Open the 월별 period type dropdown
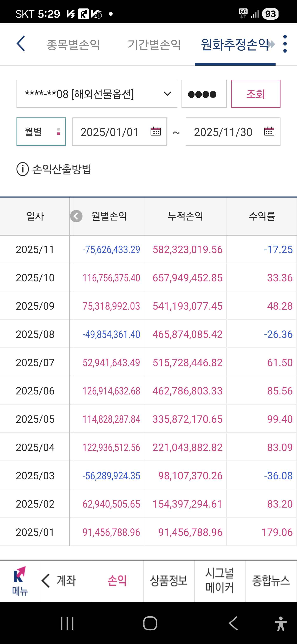This screenshot has width=297, height=644. pyautogui.click(x=41, y=131)
